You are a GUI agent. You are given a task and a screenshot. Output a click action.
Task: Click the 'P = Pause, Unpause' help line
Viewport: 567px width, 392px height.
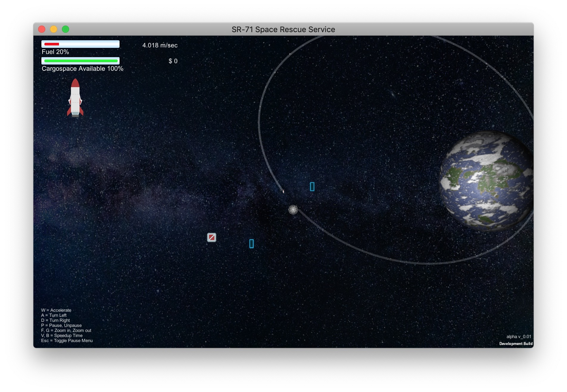pos(61,325)
